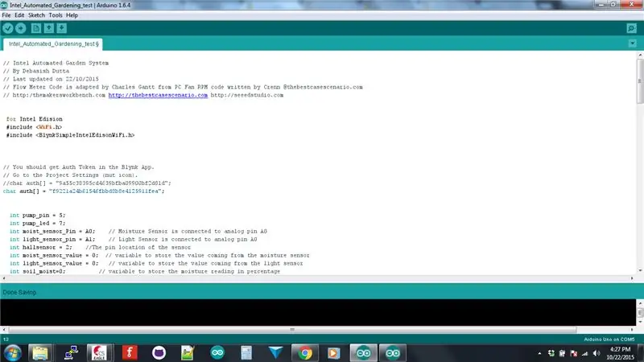644x362 pixels.
Task: Click the 'int soil_moist=0;' declaration
Action: (x=37, y=271)
